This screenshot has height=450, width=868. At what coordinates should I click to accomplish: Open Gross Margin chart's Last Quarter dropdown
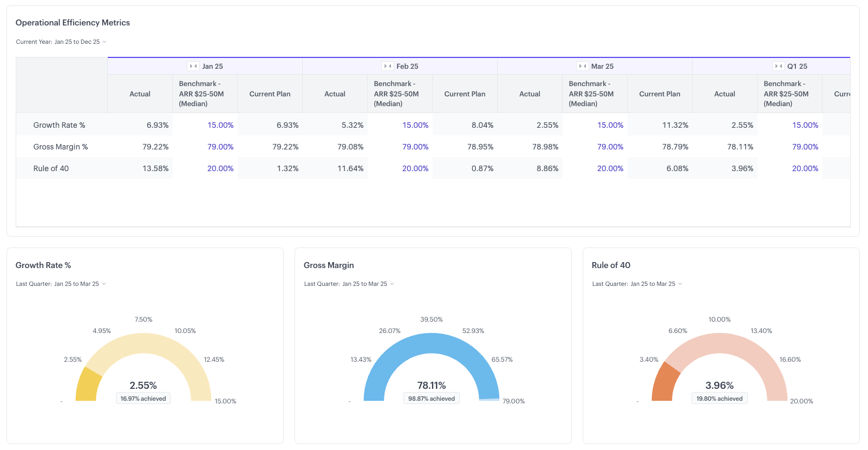[x=349, y=284]
